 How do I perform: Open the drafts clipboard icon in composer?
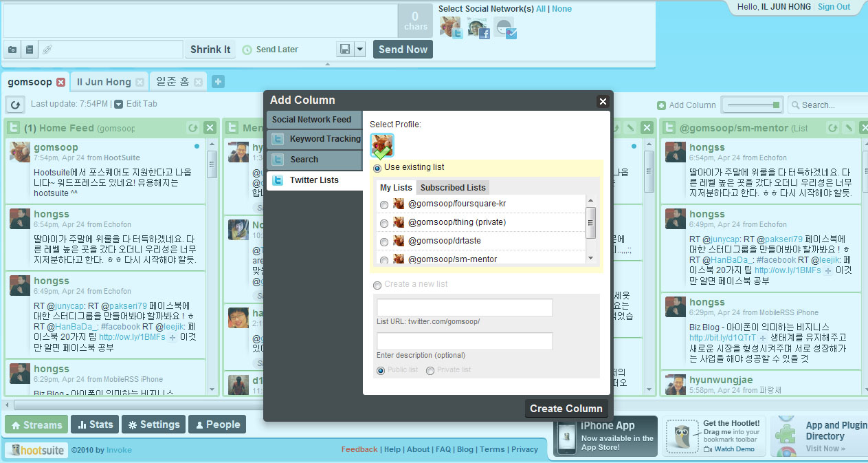click(x=29, y=50)
